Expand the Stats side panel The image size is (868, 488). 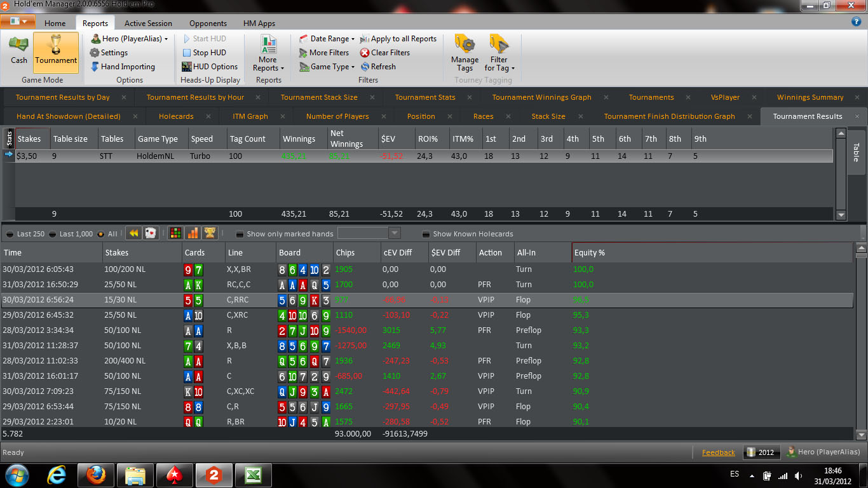[9, 138]
